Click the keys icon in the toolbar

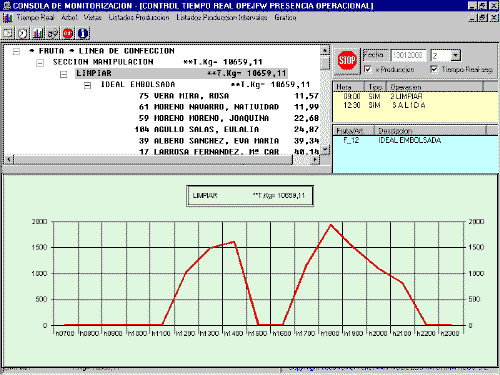(x=53, y=33)
